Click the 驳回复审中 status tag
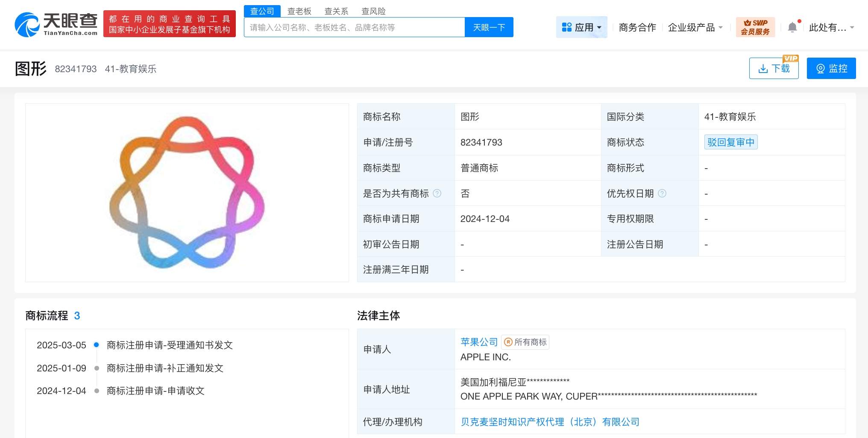Screen dimensions: 868x438 pos(731,142)
